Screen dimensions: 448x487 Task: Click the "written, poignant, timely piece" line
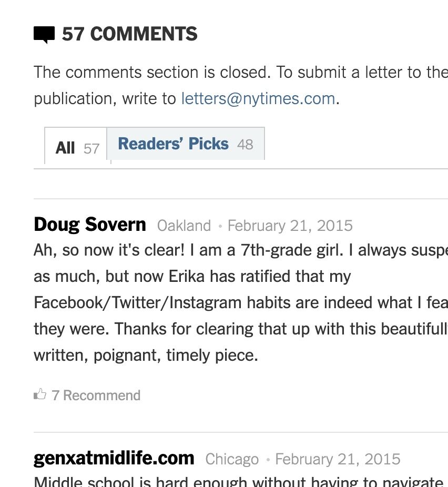(146, 356)
